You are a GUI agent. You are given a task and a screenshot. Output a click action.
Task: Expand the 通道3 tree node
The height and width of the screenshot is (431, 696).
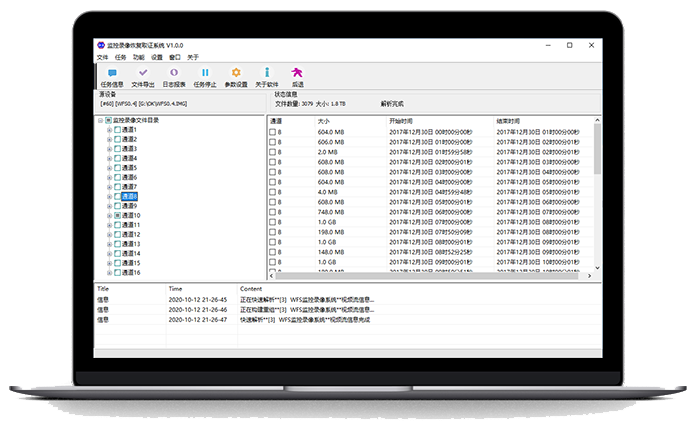[109, 149]
